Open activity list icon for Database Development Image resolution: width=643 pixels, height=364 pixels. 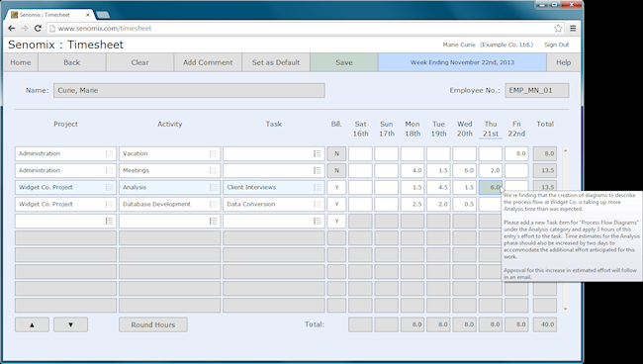pos(214,204)
